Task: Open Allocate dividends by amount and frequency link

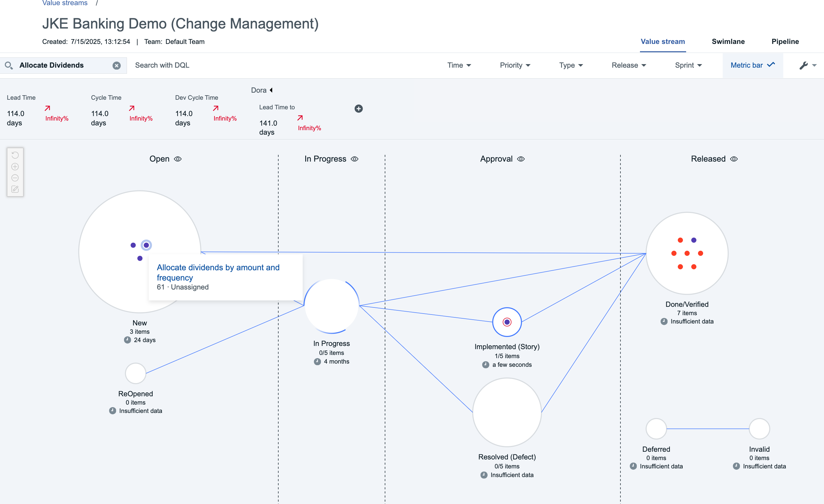Action: point(218,272)
